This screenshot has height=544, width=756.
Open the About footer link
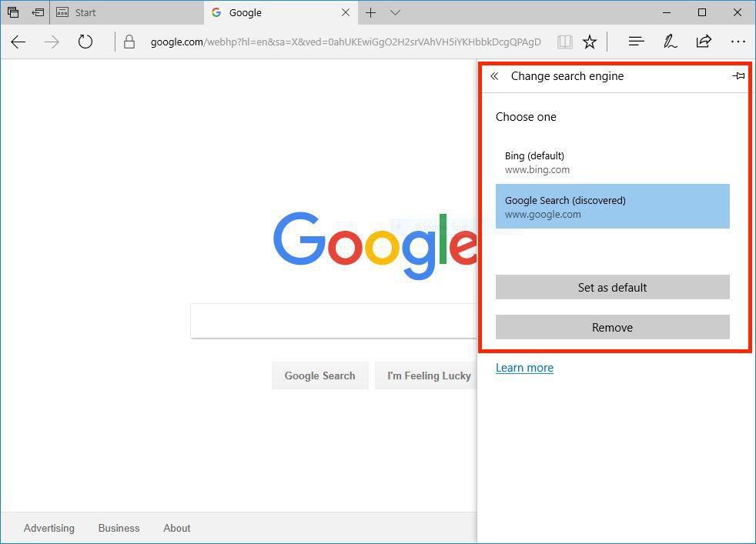[x=177, y=528]
